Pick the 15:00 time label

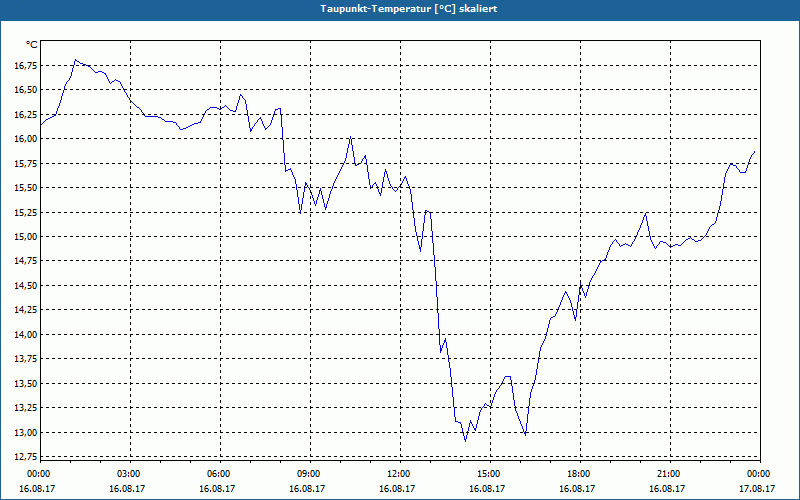[x=488, y=474]
